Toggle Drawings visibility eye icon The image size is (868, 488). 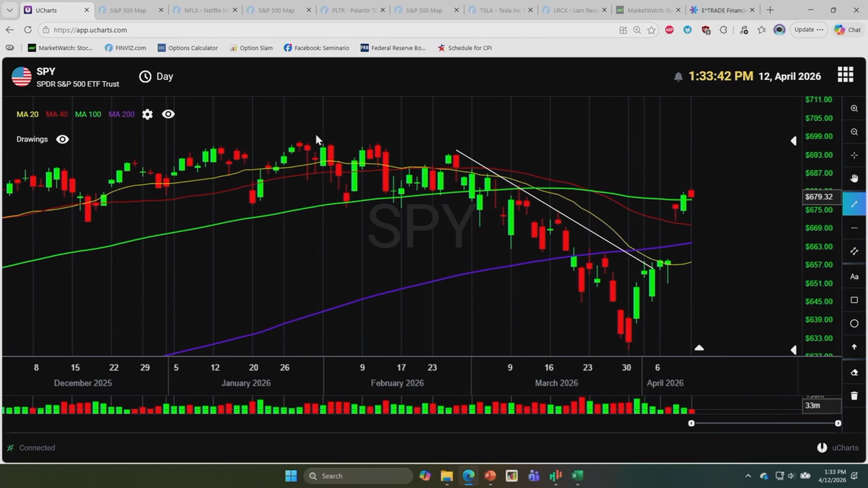point(62,139)
